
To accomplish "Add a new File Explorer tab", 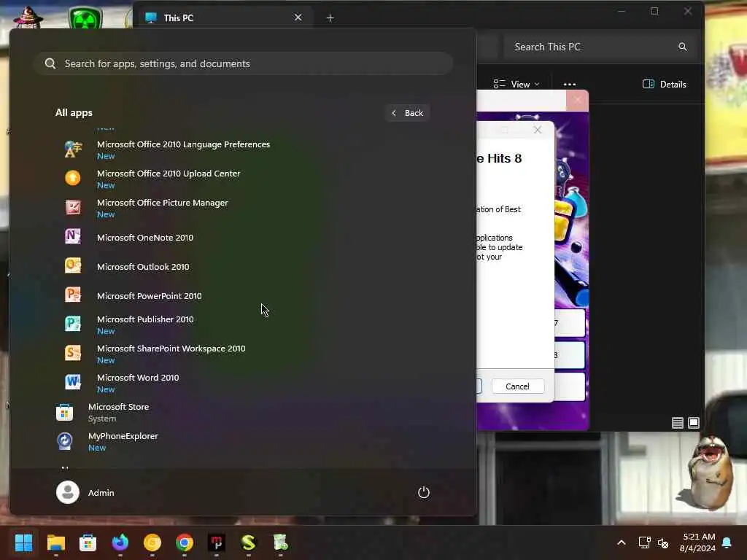I will 330,18.
